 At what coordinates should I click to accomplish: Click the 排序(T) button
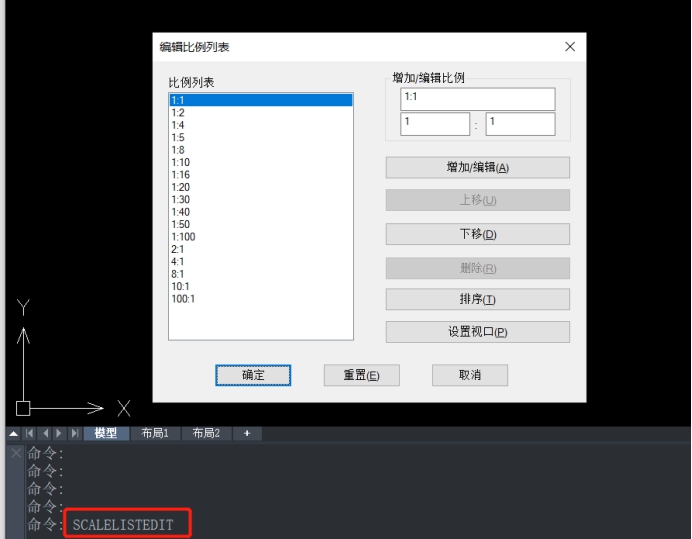(x=477, y=300)
